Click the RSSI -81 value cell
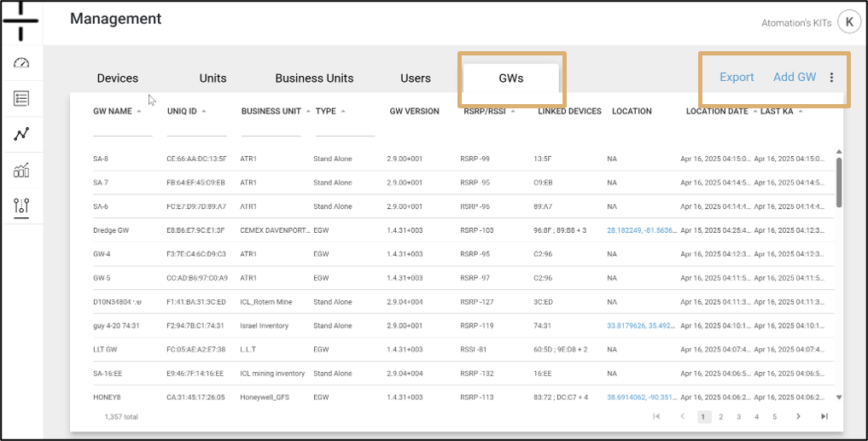 click(x=475, y=350)
